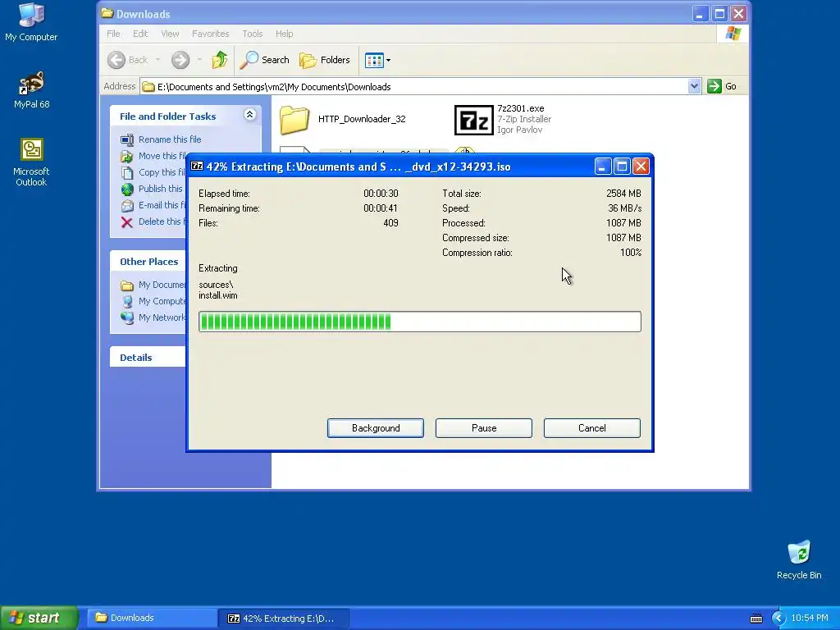Toggle the Folders pane button

[325, 60]
